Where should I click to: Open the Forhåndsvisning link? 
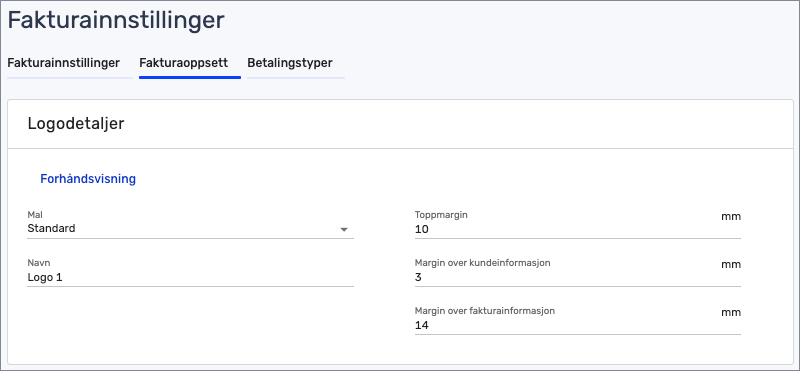click(88, 179)
